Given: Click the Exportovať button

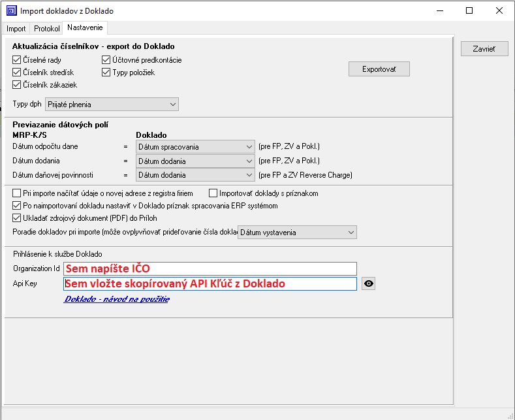Looking at the screenshot, I should [379, 69].
